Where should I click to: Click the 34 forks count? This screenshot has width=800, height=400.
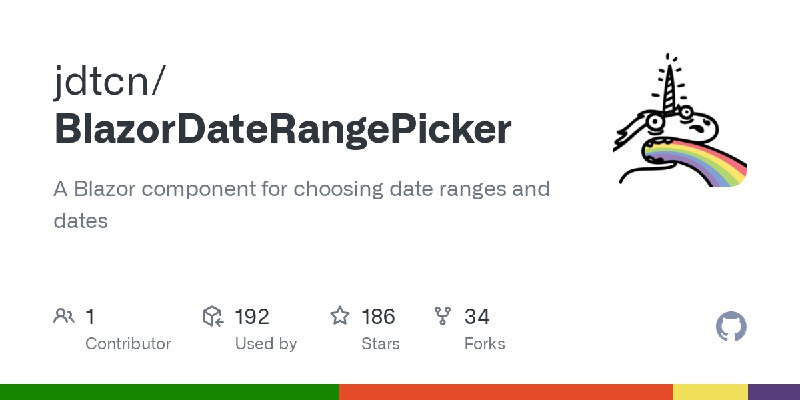pos(477,317)
